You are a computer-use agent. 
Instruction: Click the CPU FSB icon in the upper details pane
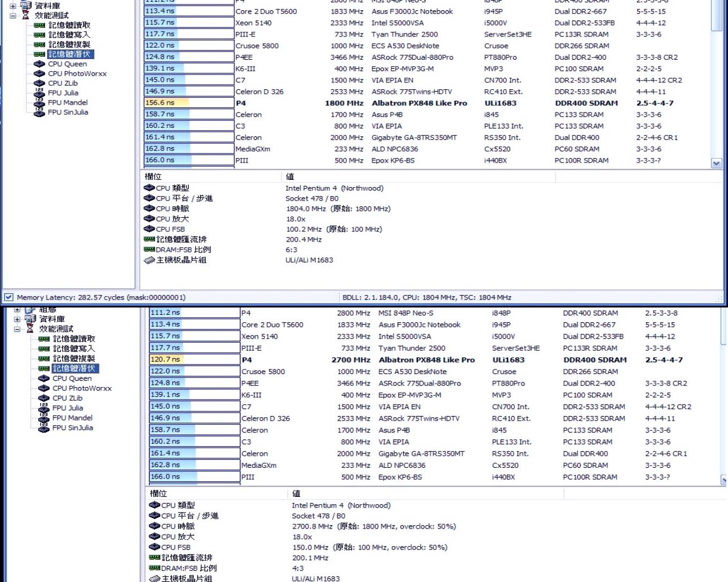150,229
